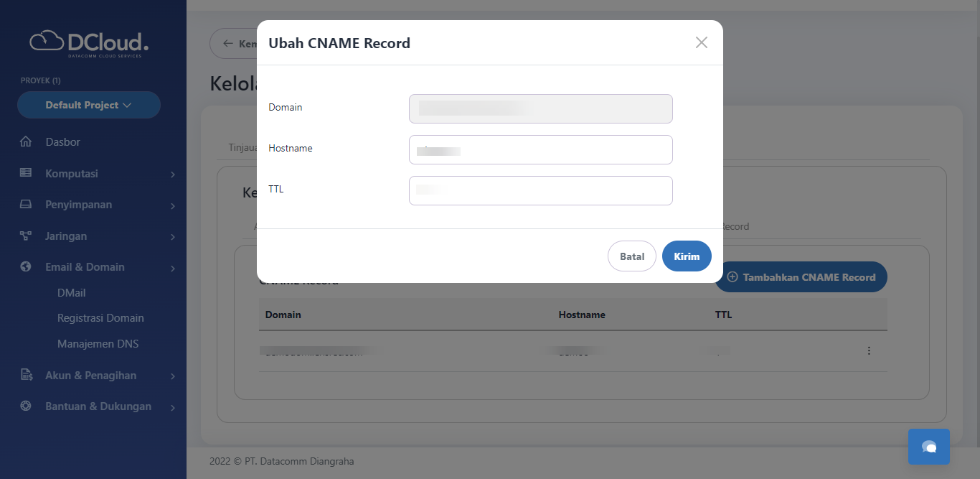Screen dimensions: 980x479
Task: Click the Email & Domain globe icon
Action: pos(26,267)
